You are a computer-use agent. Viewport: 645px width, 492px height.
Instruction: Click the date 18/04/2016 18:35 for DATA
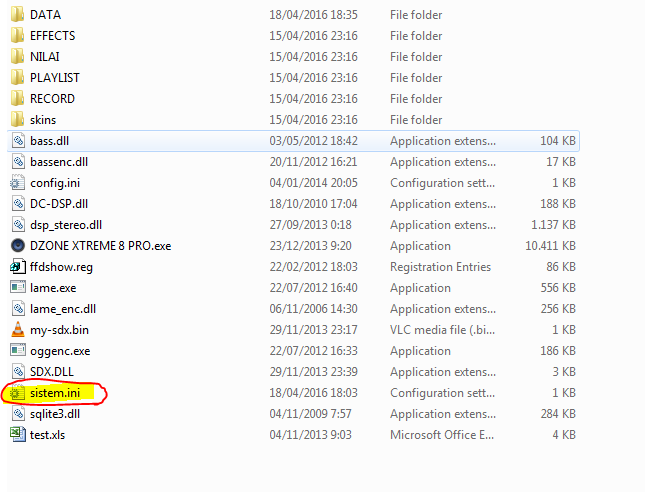(x=313, y=15)
